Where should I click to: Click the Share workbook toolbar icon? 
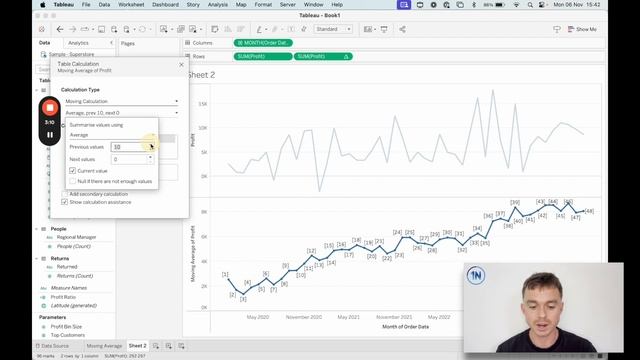tap(402, 29)
